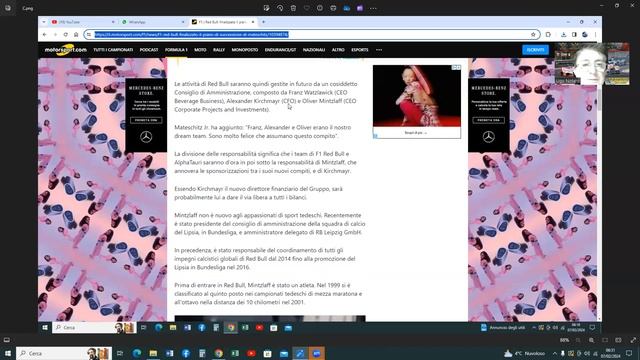Toggle the favorite heart on this photo
The image size is (640, 360).
307,8
